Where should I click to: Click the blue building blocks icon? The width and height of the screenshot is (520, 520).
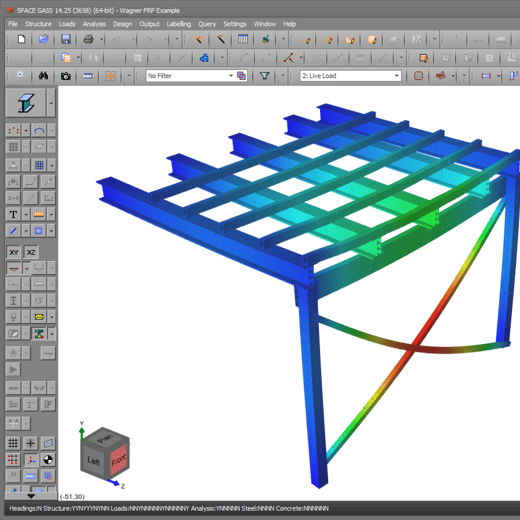tap(204, 58)
